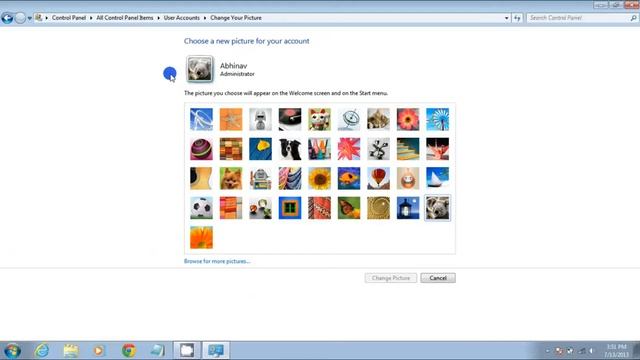Choose the glass marbles picture
640x360 pixels.
tap(260, 208)
